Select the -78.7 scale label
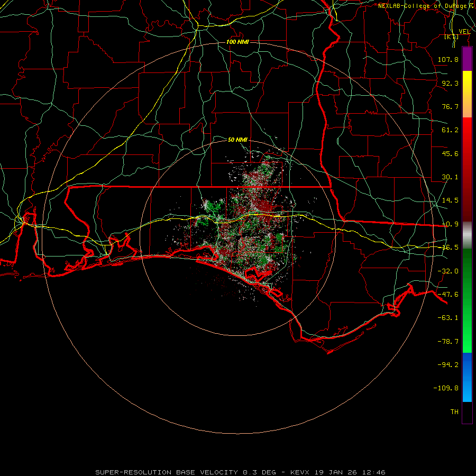 coord(448,342)
